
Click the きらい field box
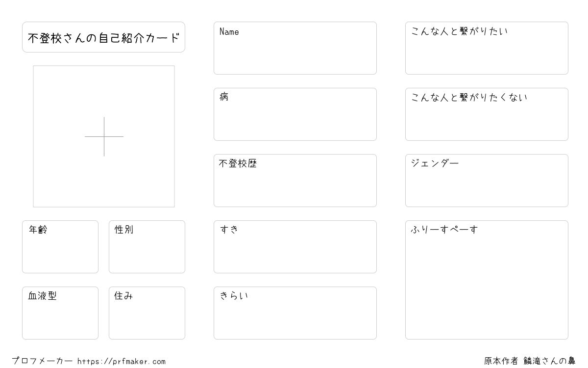tap(295, 313)
